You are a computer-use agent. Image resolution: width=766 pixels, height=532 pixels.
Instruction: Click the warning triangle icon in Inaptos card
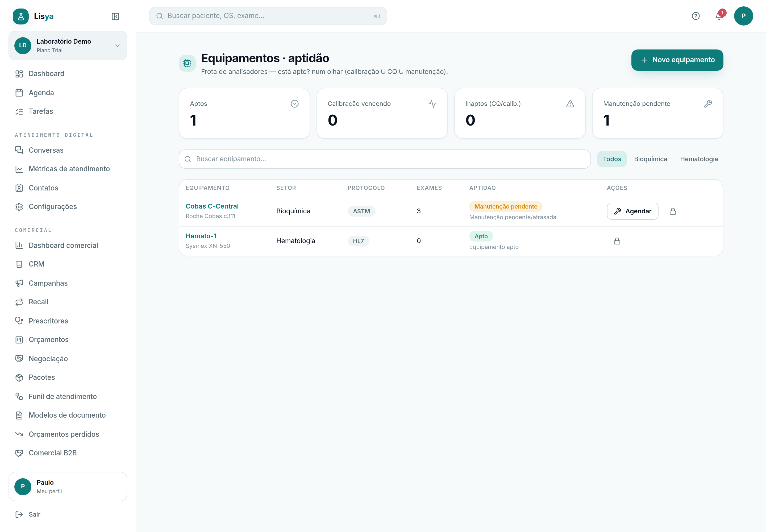tap(570, 104)
